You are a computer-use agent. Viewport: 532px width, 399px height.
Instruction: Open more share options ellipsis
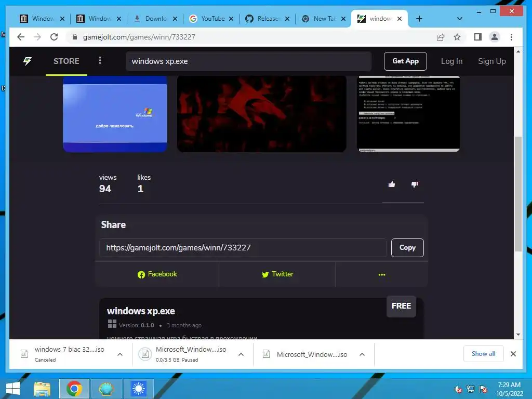(x=382, y=274)
